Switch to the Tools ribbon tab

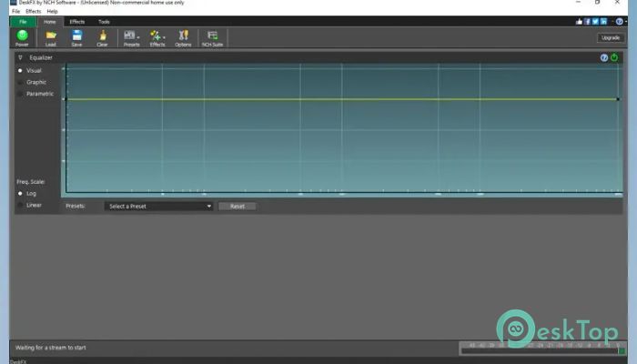point(104,22)
